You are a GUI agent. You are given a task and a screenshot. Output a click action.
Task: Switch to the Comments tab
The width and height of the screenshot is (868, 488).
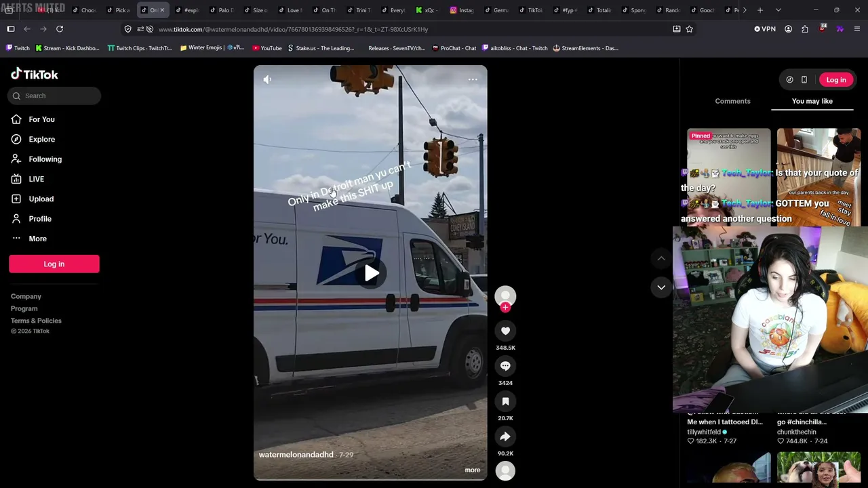coord(732,101)
